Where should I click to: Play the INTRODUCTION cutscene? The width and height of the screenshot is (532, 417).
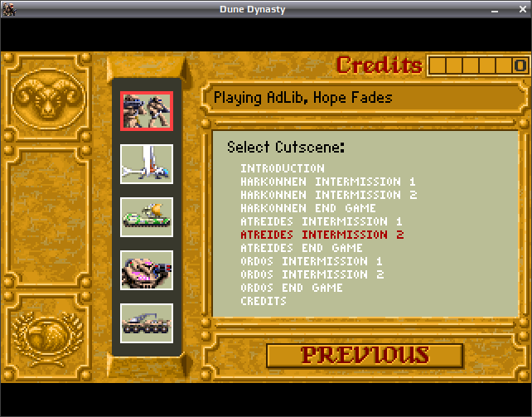pos(283,168)
